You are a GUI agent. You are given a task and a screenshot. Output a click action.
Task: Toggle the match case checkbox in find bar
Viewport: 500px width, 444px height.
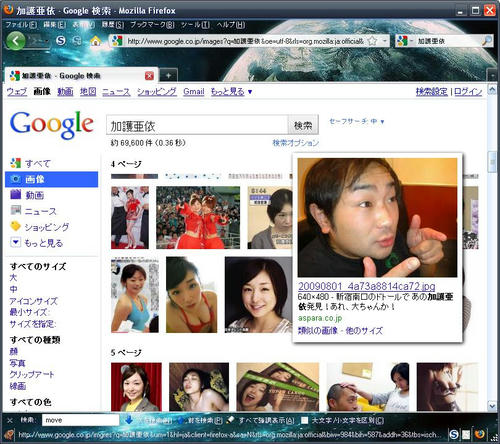pos(304,420)
